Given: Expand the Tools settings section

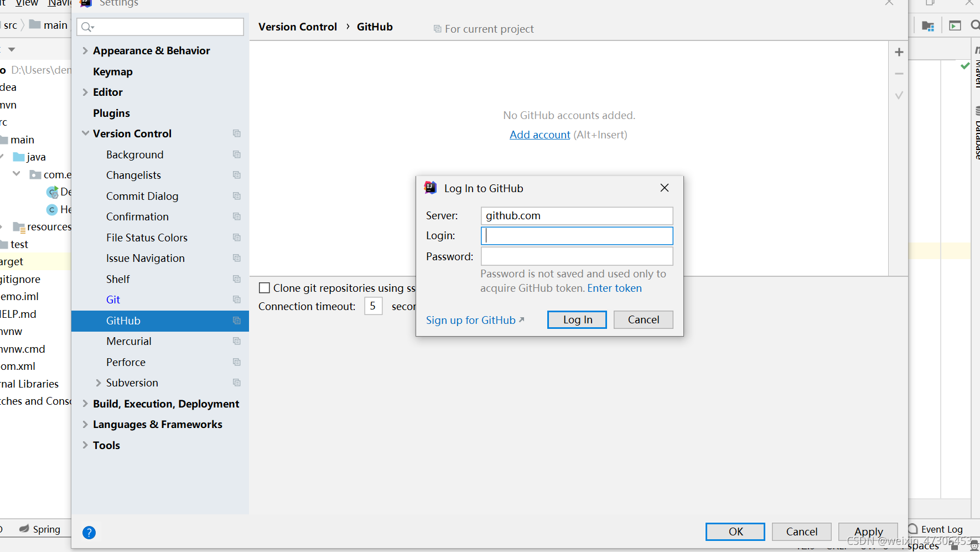Looking at the screenshot, I should (x=85, y=445).
